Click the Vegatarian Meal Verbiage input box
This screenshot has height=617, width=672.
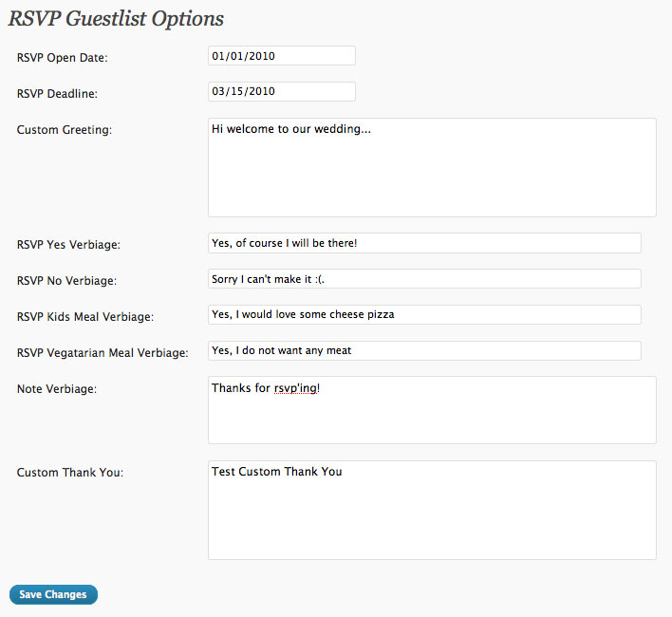pos(424,350)
